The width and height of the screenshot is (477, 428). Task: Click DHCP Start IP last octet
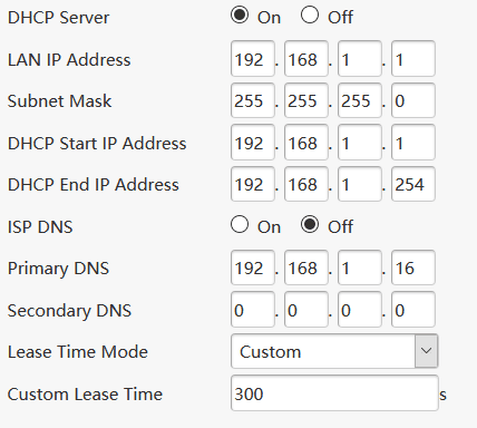(413, 142)
